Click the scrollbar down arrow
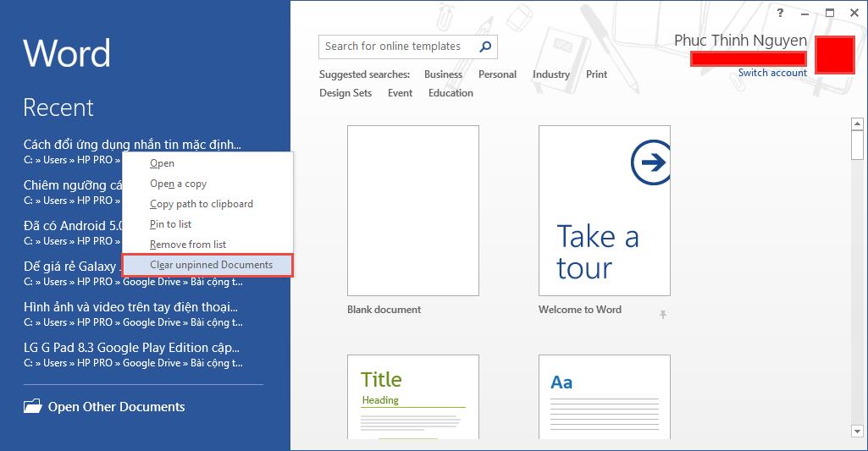 [x=857, y=432]
